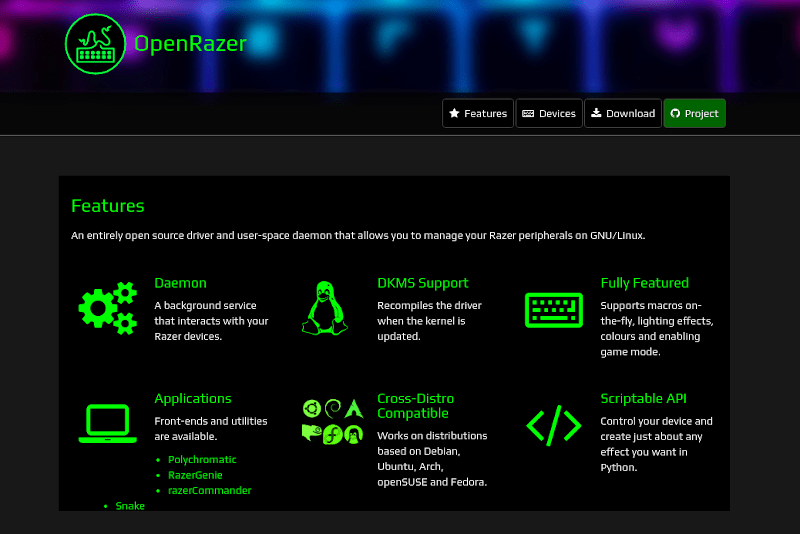This screenshot has height=534, width=800.
Task: Click the OpenRazer site title text
Action: (190, 43)
